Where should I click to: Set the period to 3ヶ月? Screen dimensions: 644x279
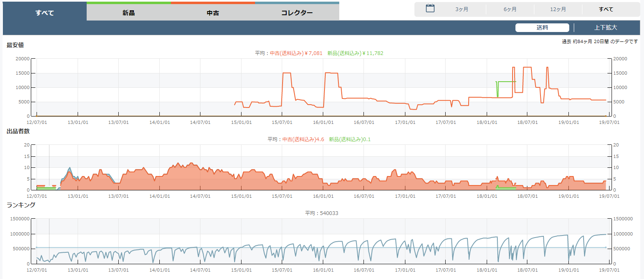[462, 9]
